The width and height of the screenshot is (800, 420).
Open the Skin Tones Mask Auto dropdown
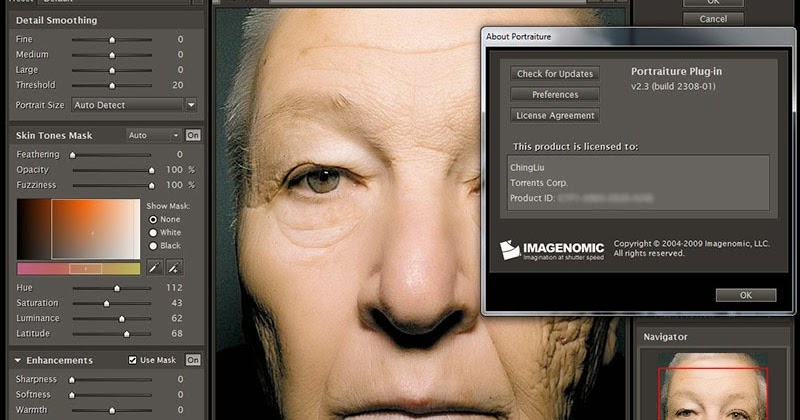pos(154,135)
